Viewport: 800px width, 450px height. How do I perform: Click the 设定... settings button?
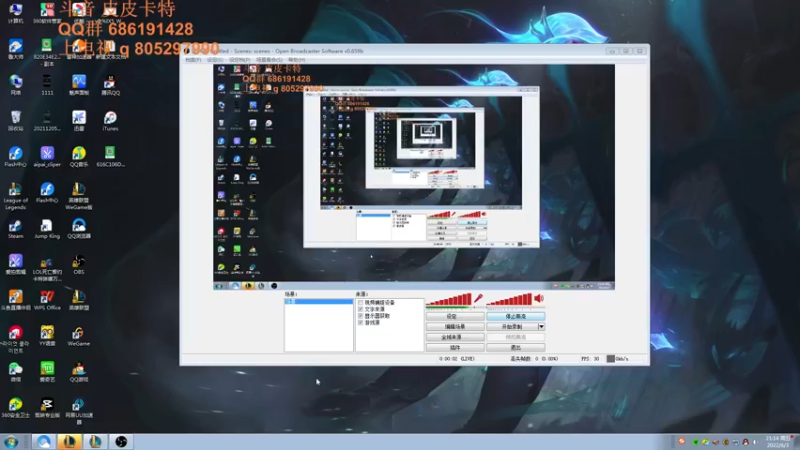[455, 316]
